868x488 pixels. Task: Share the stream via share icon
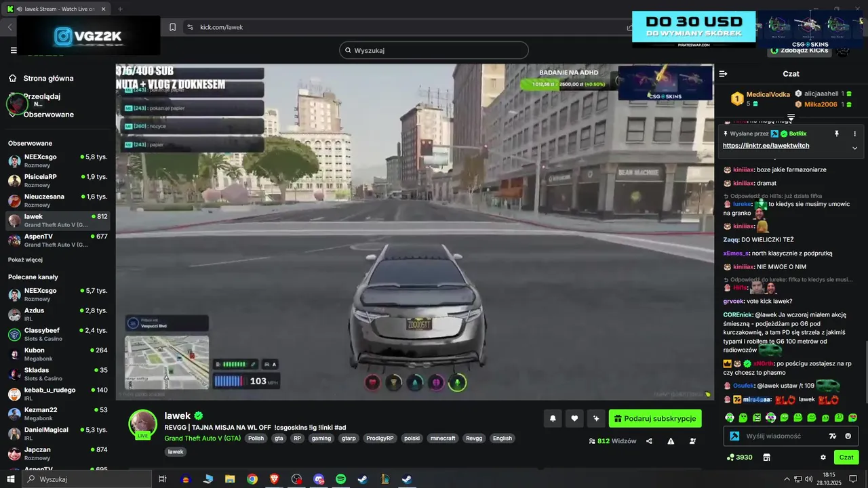pos(649,441)
